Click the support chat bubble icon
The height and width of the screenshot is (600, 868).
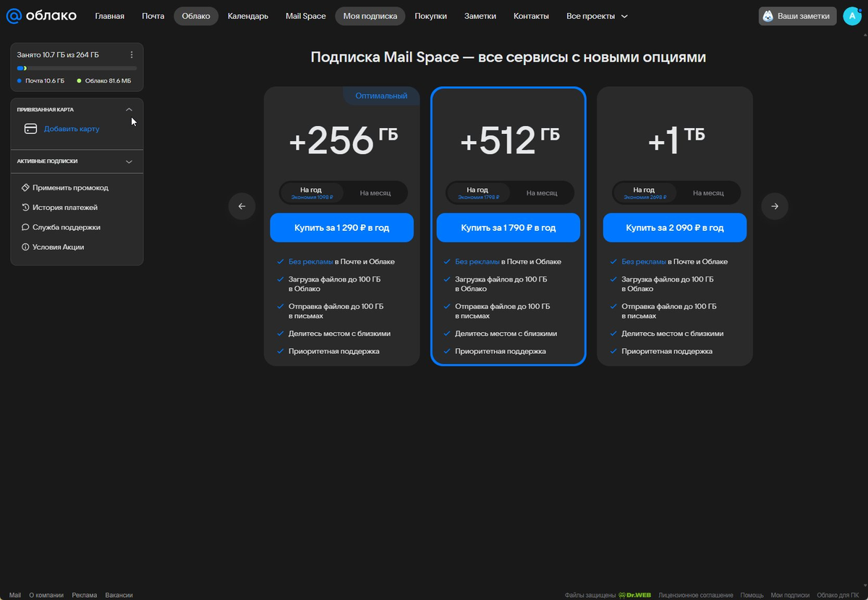25,227
